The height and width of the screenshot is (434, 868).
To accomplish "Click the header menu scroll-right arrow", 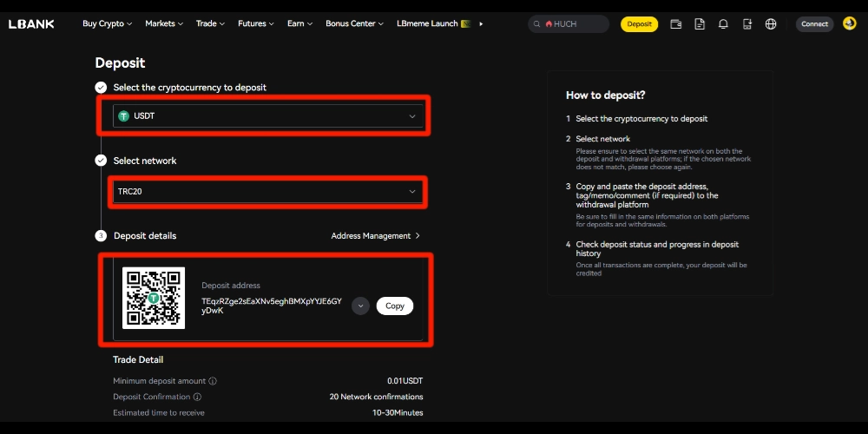I will click(x=481, y=23).
